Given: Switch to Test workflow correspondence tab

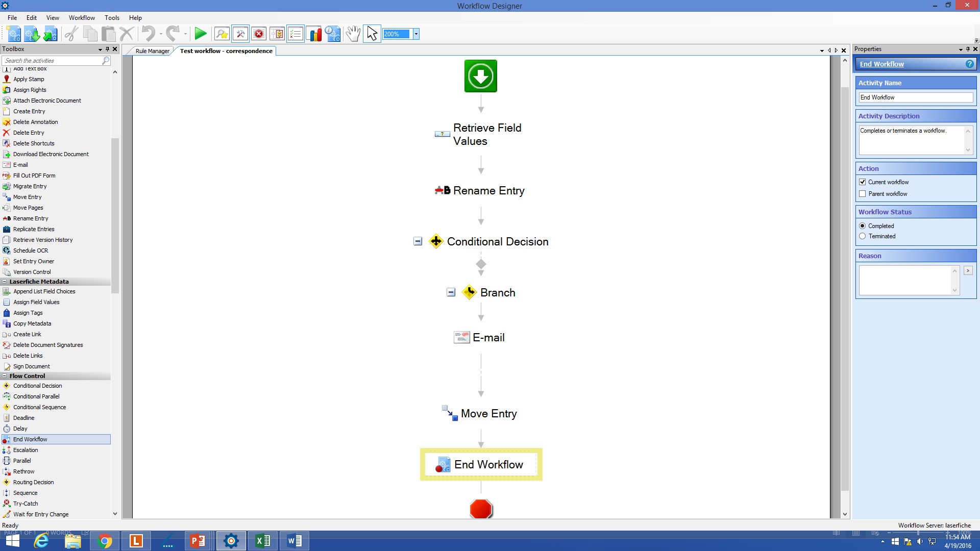Looking at the screenshot, I should pos(226,51).
